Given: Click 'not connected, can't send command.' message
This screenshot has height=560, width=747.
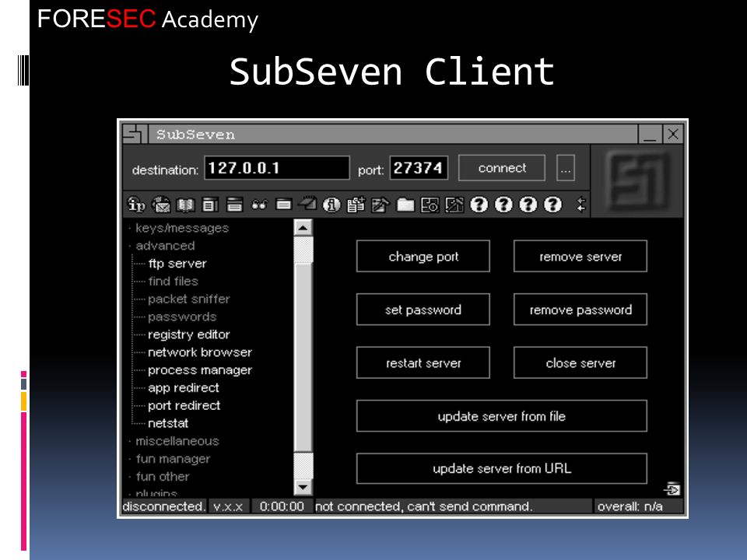Looking at the screenshot, I should [424, 506].
